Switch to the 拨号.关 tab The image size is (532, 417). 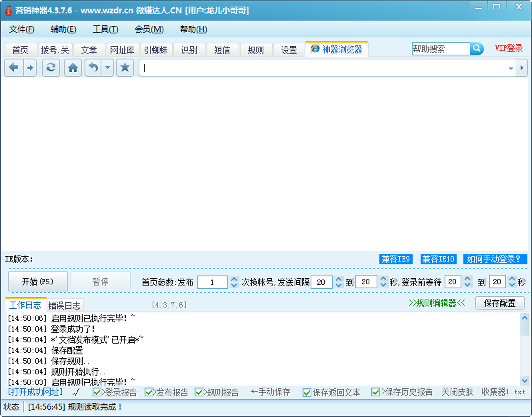(55, 50)
